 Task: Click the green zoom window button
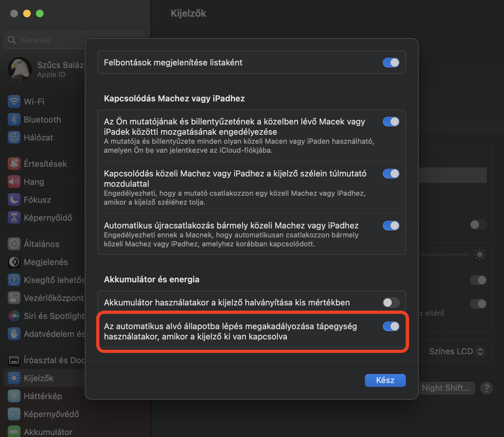[x=40, y=13]
